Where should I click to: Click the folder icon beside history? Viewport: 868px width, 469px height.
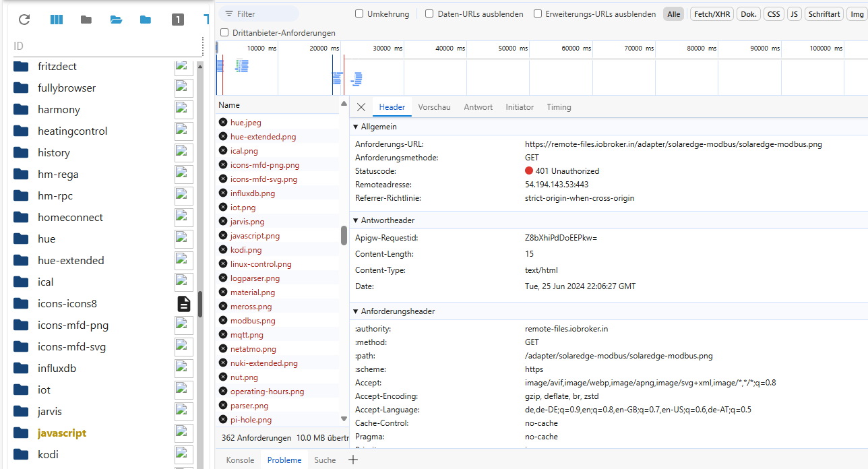tap(21, 152)
